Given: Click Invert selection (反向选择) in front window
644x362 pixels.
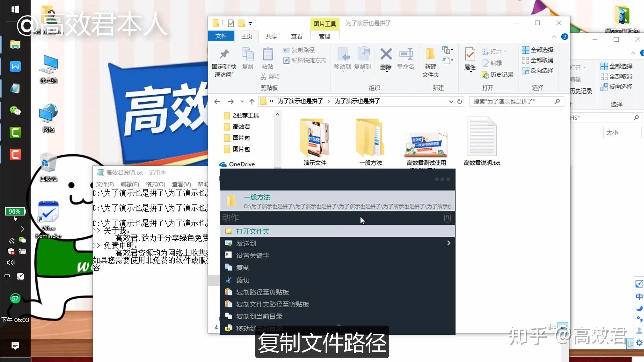Looking at the screenshot, I should click(x=538, y=71).
